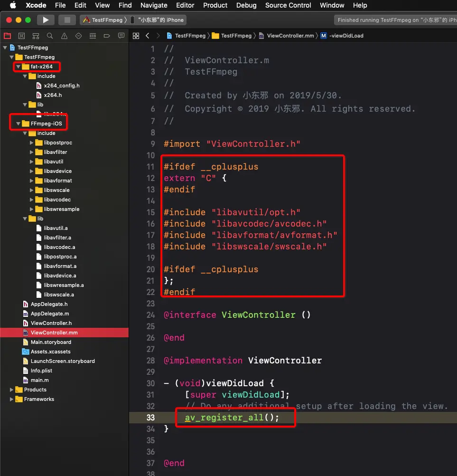Open the Source Control navigator icon
The image size is (457, 476).
click(x=21, y=36)
